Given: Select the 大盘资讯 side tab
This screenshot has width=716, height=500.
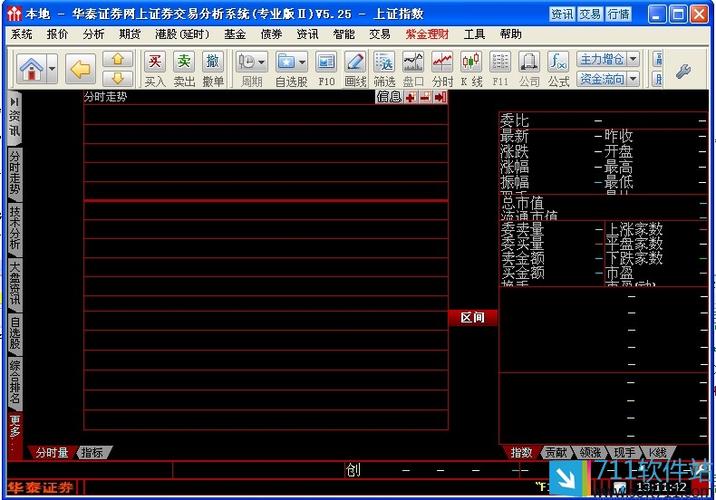Looking at the screenshot, I should pyautogui.click(x=15, y=283).
